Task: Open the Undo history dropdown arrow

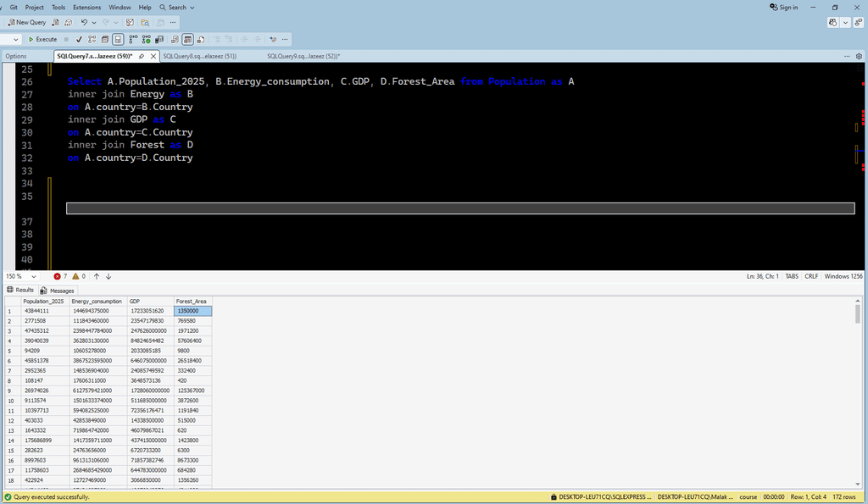Action: click(94, 22)
